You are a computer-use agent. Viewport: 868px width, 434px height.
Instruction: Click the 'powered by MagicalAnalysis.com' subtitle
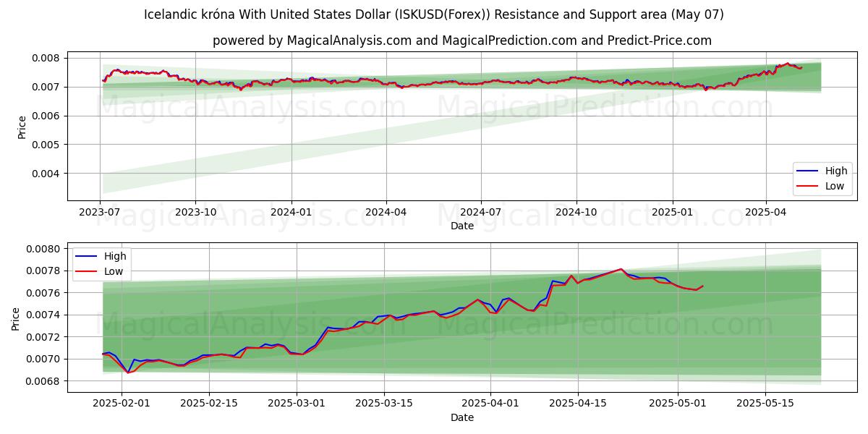tap(462, 41)
